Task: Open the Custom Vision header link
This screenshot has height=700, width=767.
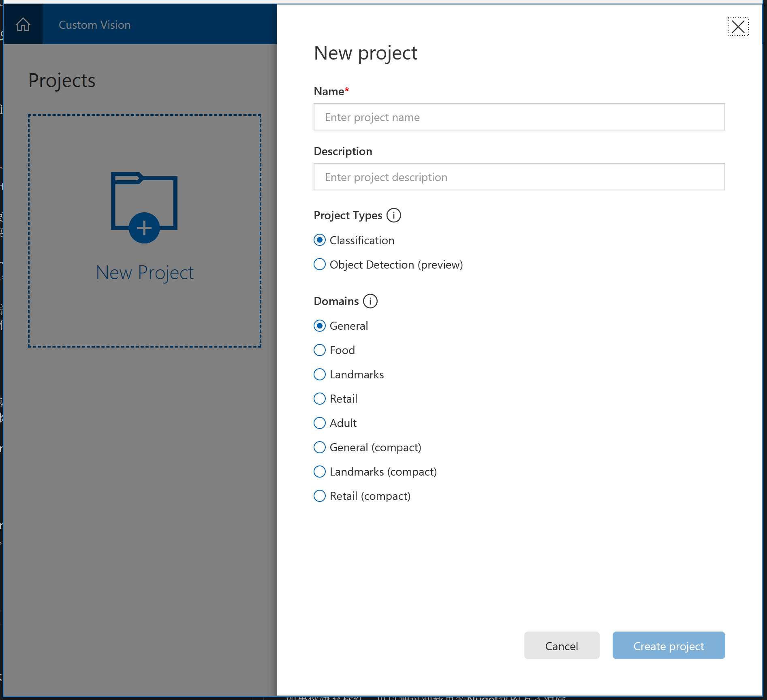Action: pos(94,25)
